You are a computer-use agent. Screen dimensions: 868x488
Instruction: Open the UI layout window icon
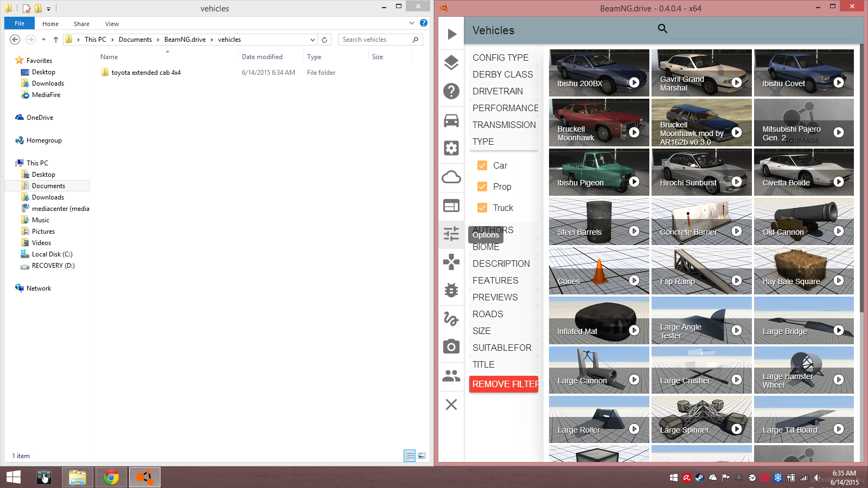tap(451, 206)
